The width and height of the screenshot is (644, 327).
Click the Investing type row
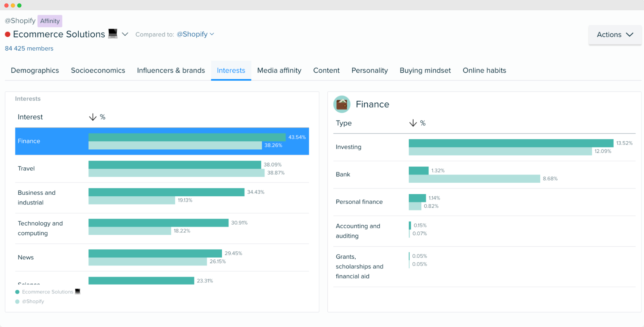pos(484,147)
